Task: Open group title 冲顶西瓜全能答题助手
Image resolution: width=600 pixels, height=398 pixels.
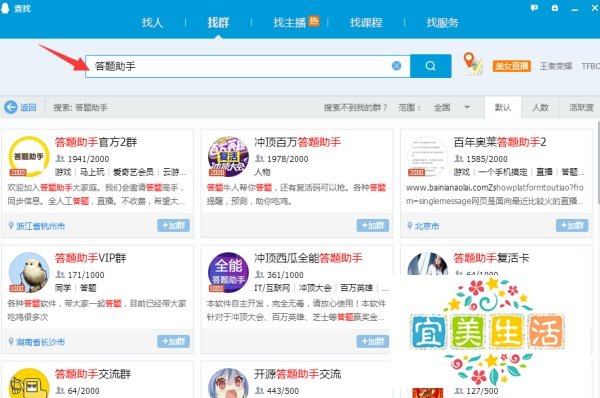Action: click(308, 258)
